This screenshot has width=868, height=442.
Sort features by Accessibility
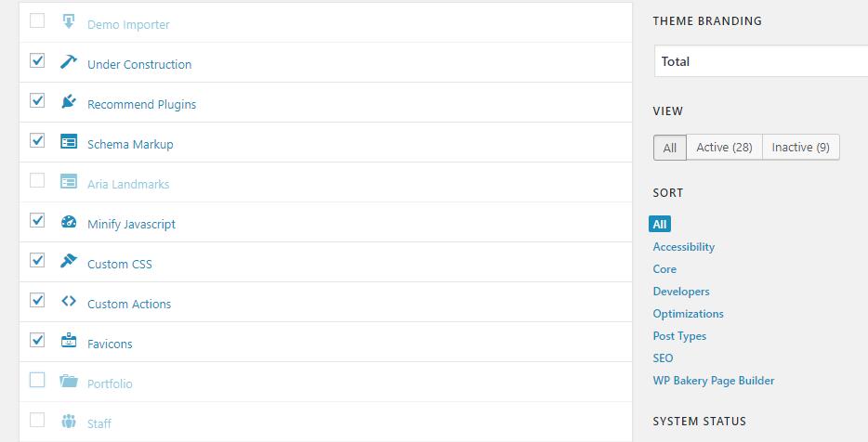[684, 247]
